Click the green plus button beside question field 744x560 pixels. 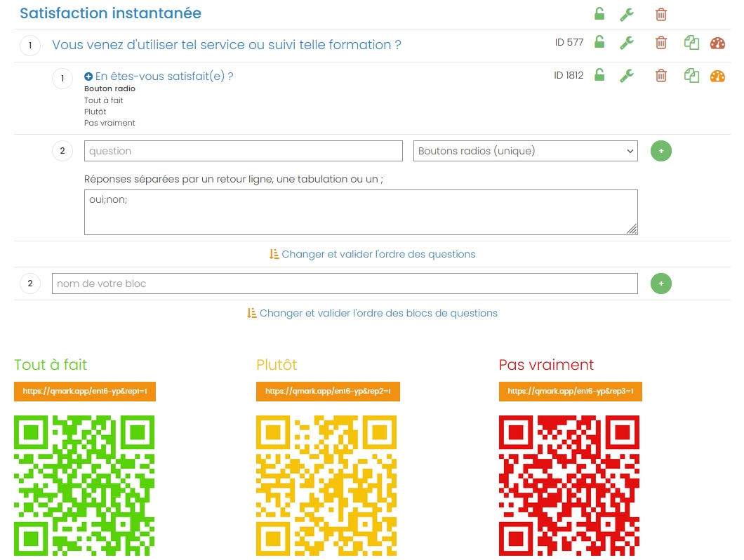pyautogui.click(x=661, y=151)
